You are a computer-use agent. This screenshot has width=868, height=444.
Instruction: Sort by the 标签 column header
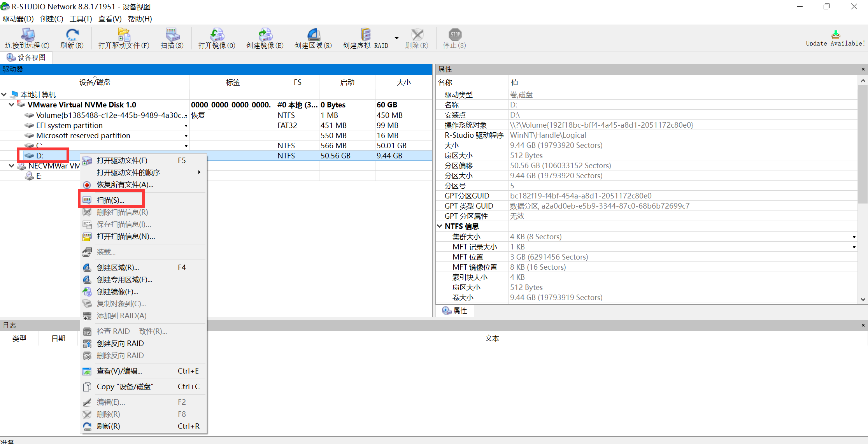[x=233, y=82]
